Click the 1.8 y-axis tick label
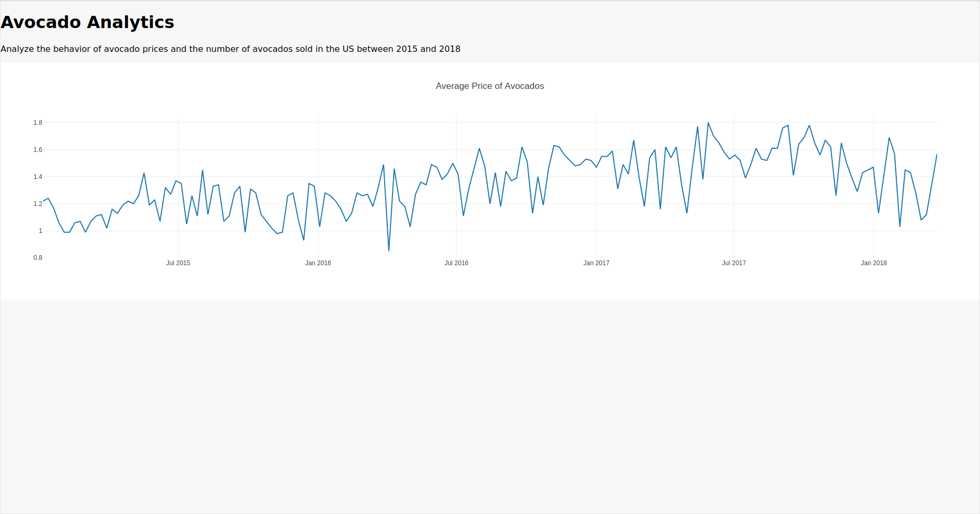Viewport: 980px width, 514px height. pyautogui.click(x=38, y=123)
